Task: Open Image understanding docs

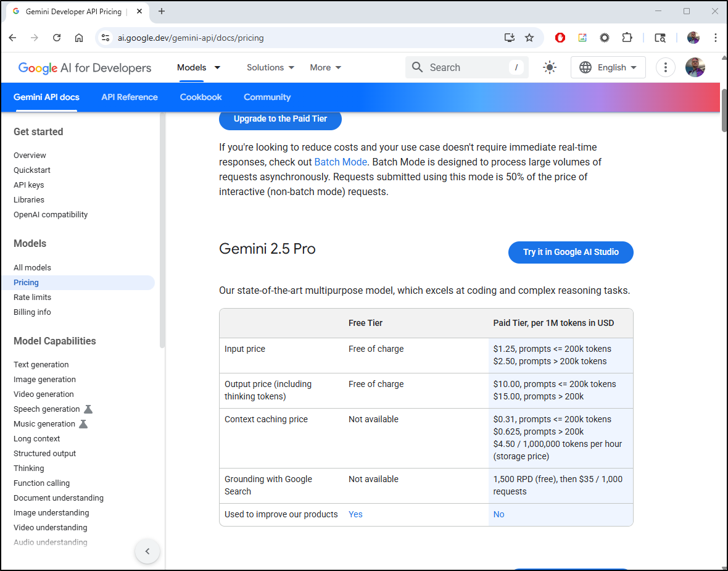Action: point(51,513)
